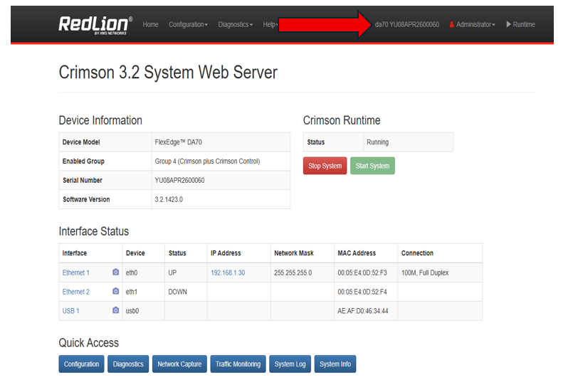The height and width of the screenshot is (392, 568).
Task: Select MAC address AE:AF:D0:46:34:44
Action: click(363, 311)
